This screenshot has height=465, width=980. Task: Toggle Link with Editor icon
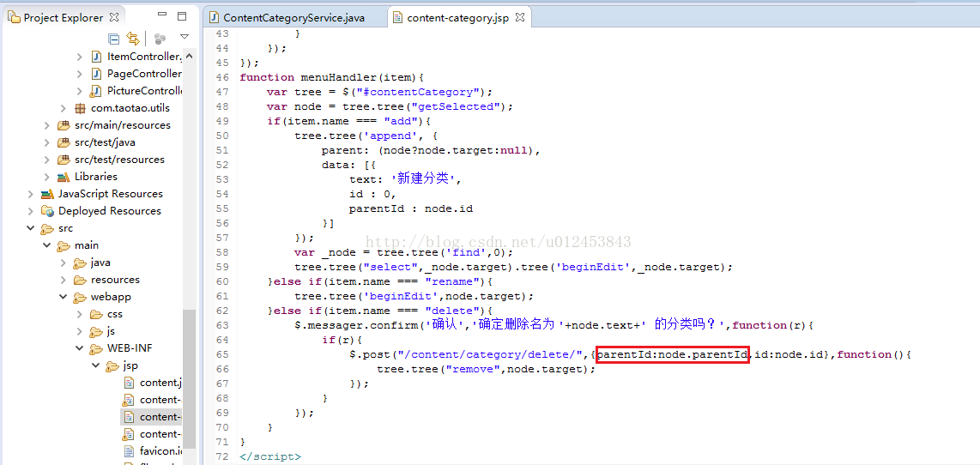pos(132,39)
